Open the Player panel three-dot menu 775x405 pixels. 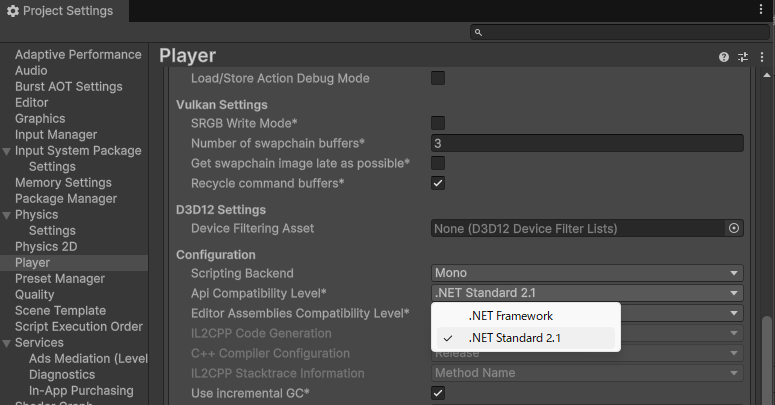pos(760,57)
